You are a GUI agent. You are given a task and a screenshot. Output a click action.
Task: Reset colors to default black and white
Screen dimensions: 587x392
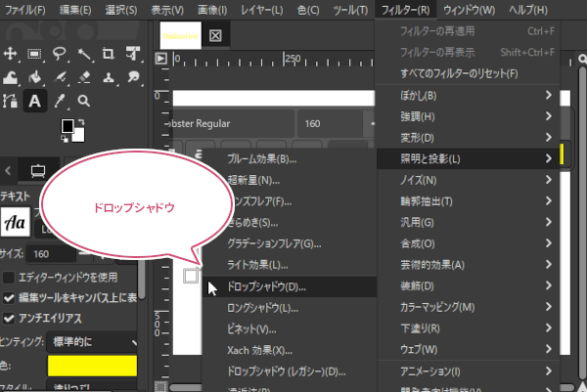[x=65, y=139]
